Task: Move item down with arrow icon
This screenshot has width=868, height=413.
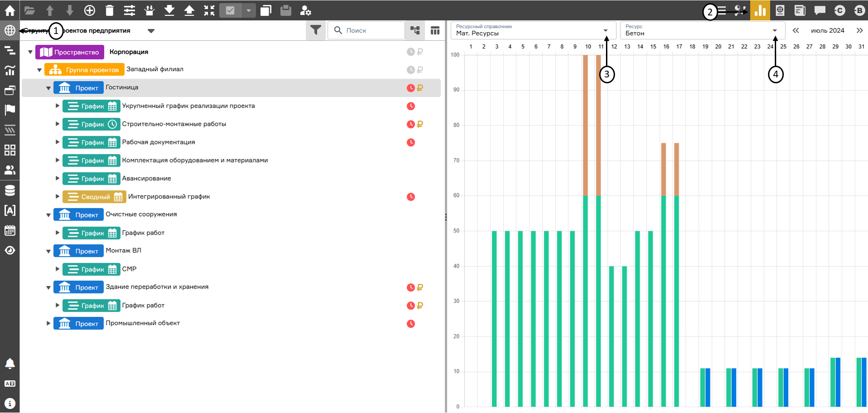Action: click(70, 10)
